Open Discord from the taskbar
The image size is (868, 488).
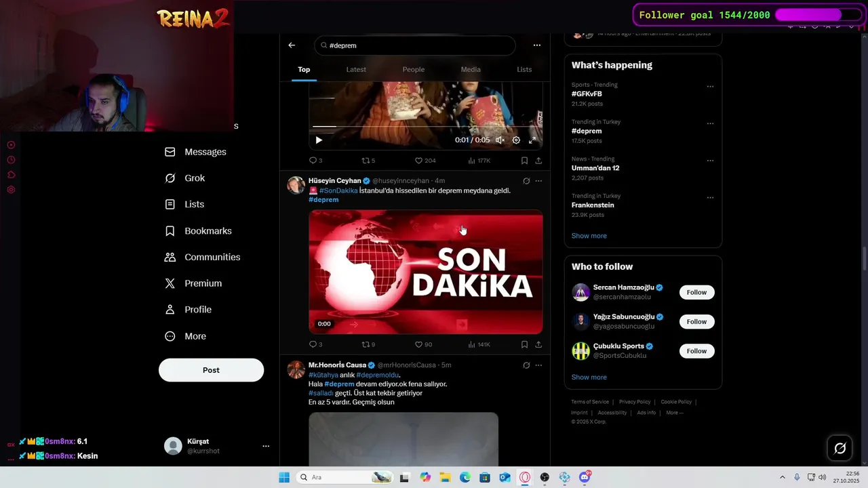(585, 477)
